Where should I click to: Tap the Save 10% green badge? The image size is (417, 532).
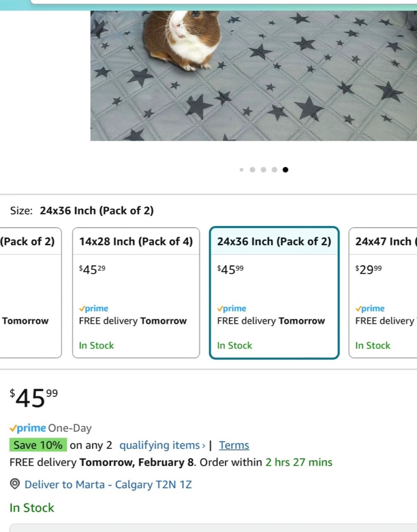[38, 445]
